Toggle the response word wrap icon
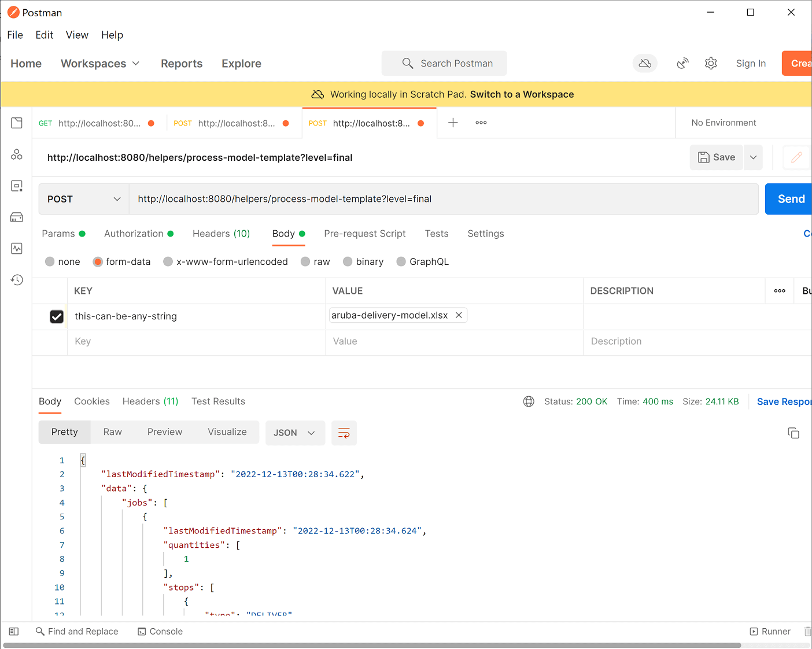The width and height of the screenshot is (812, 649). 344,433
